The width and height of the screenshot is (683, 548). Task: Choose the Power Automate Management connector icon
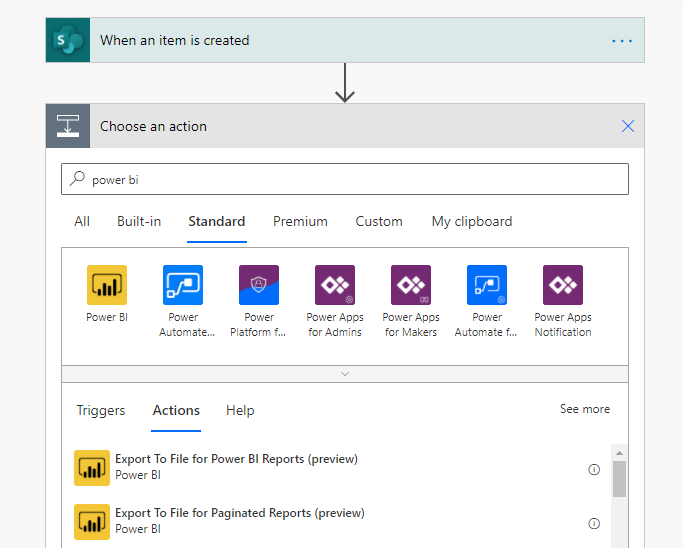(183, 285)
